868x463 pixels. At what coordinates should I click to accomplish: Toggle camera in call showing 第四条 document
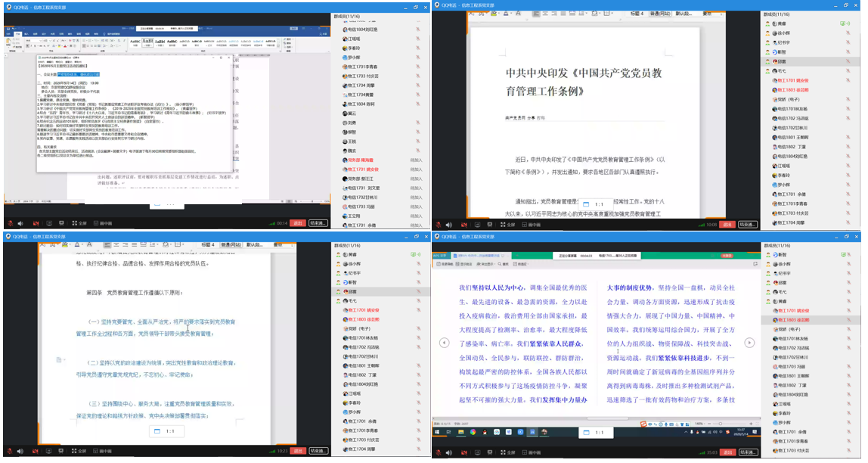pos(35,451)
